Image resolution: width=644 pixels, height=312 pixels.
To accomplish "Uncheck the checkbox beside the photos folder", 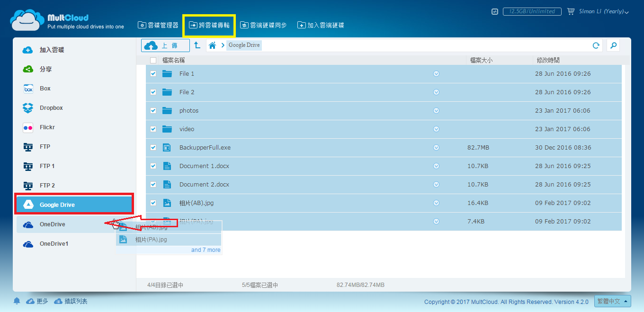I will (x=153, y=110).
